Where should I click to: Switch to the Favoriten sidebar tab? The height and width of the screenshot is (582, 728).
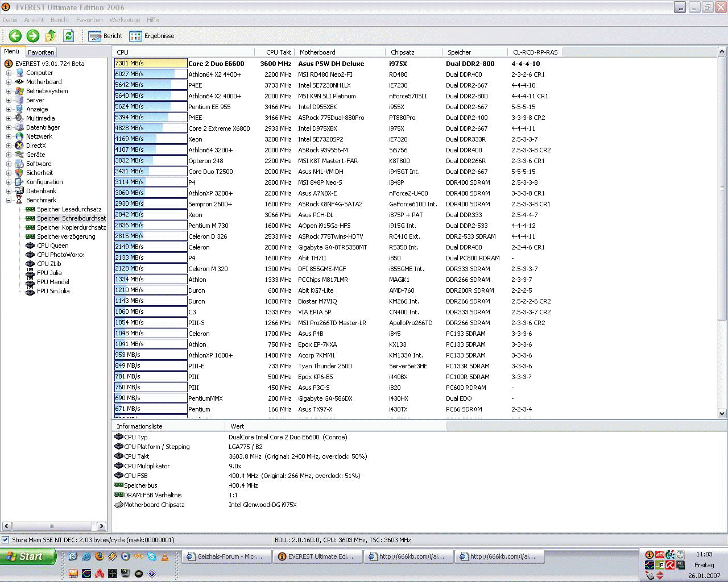tap(41, 52)
